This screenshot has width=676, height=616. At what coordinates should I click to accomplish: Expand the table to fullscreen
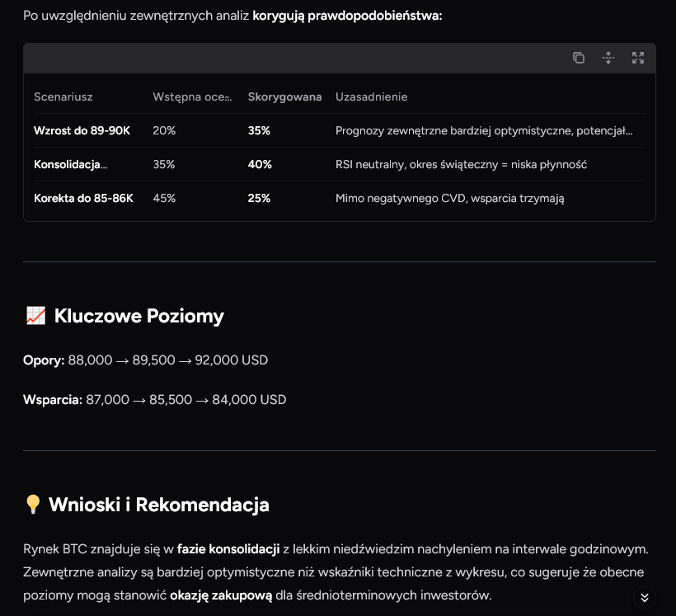(638, 58)
